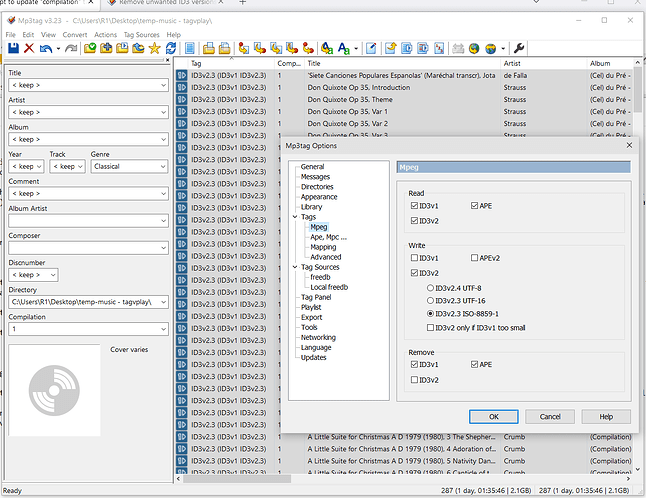Screen dimensions: 646x500
Task: Click the export icon with yellow arrow
Action: 391,48
